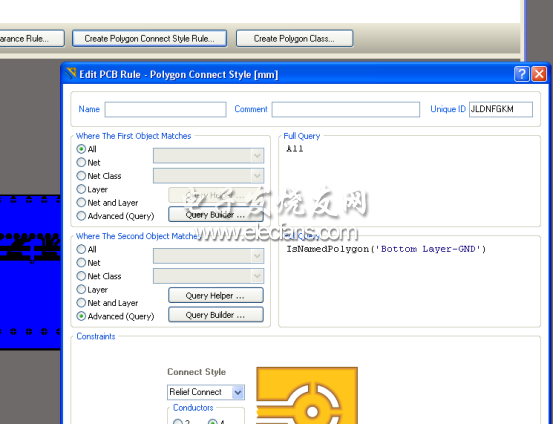Select All for the second object
553x424 pixels.
[x=86, y=249]
